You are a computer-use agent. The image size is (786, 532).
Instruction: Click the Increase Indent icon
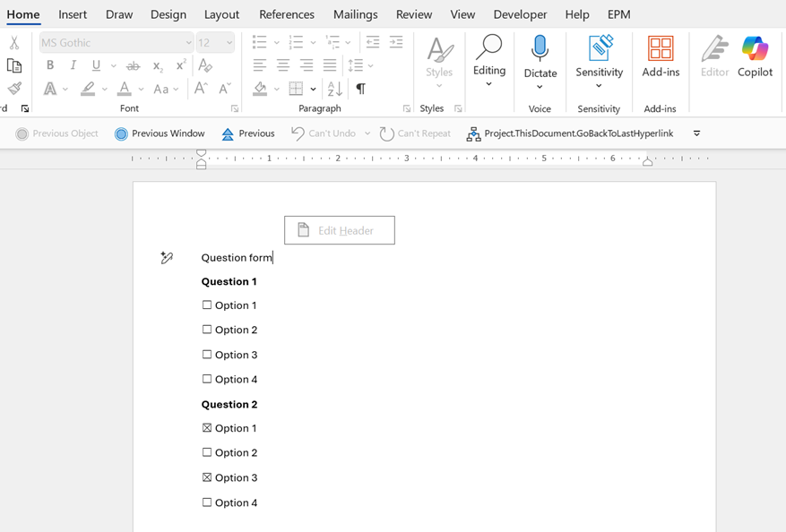coord(396,42)
